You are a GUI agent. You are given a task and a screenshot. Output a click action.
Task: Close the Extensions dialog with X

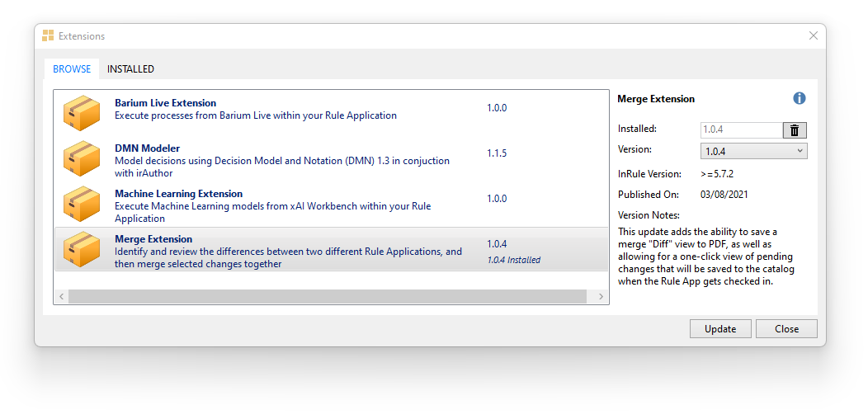[x=813, y=36]
